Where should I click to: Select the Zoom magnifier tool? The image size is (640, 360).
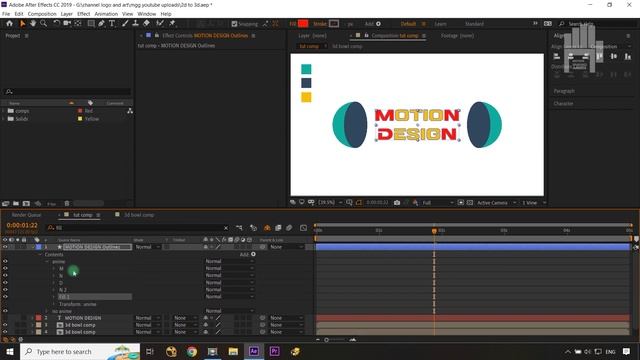coord(43,24)
